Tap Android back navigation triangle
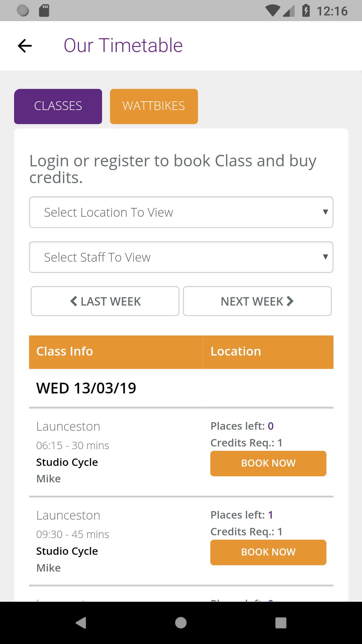Viewport: 362px width, 644px height. [x=81, y=623]
